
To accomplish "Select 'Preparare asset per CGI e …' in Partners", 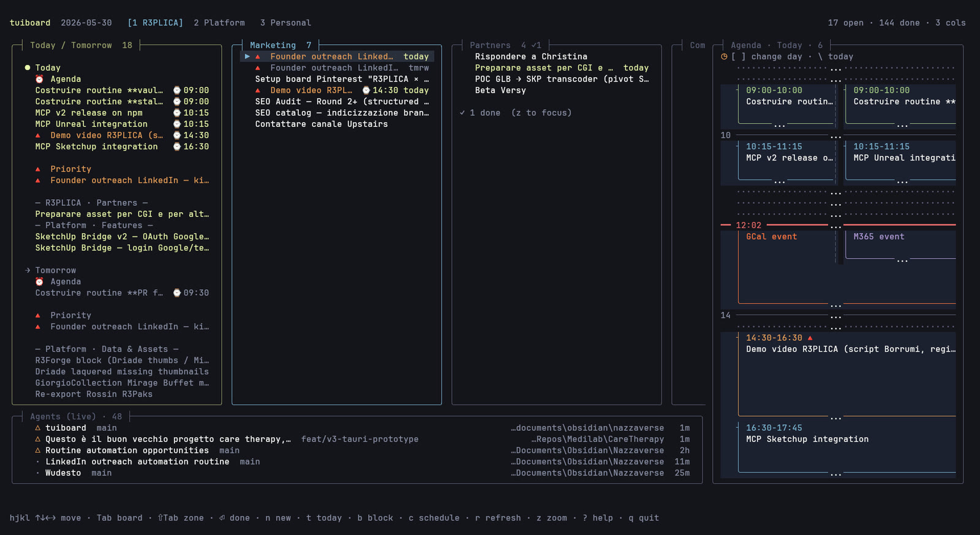I will tap(562, 68).
